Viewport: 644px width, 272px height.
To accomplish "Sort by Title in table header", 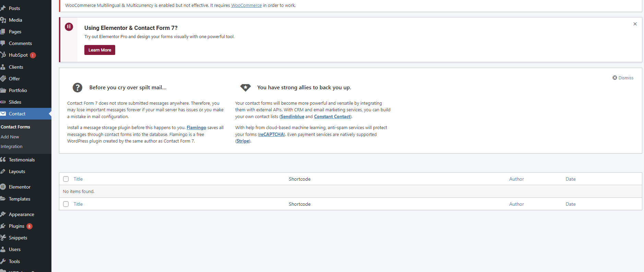I will (78, 179).
